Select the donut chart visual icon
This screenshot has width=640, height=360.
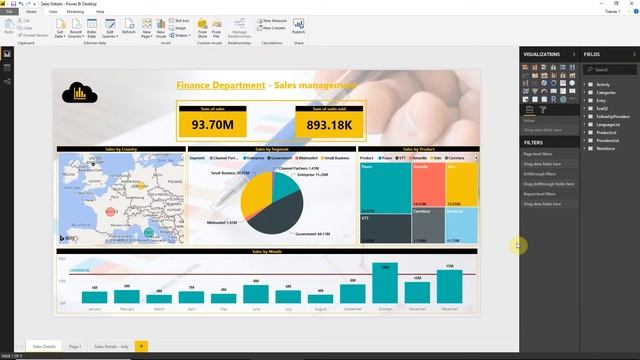tap(553, 83)
